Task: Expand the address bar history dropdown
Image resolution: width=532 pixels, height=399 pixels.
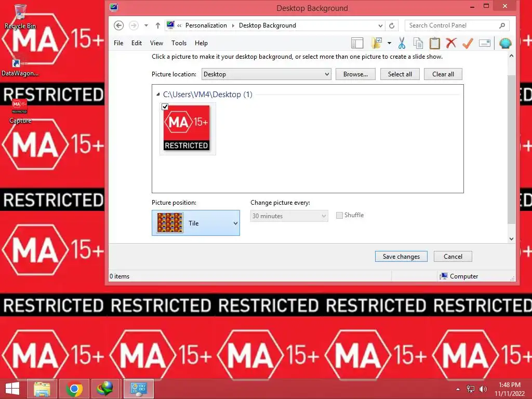Action: click(380, 25)
